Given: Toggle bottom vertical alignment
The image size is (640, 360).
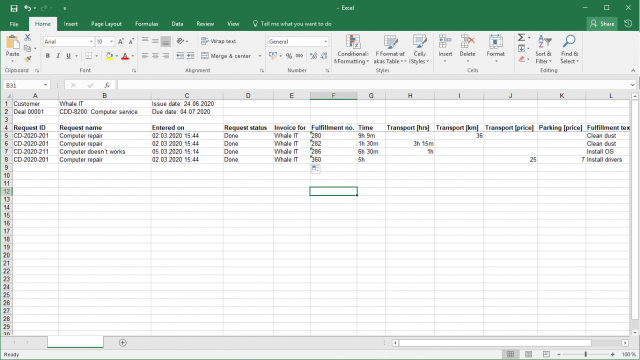Looking at the screenshot, I should 166,41.
